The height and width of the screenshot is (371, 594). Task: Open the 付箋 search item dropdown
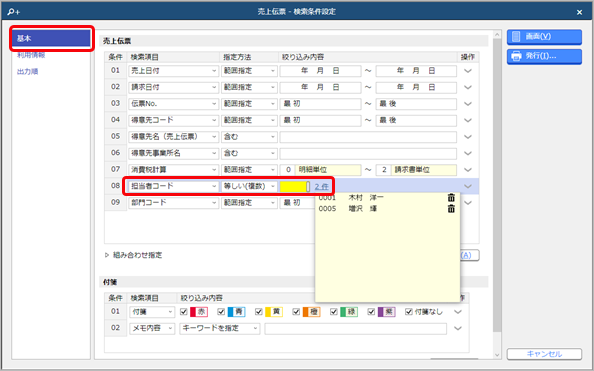point(152,312)
